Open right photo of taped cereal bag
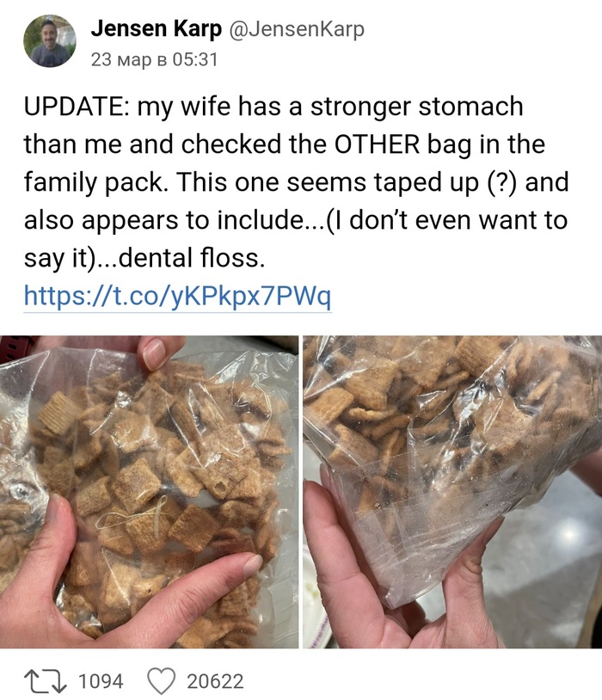The width and height of the screenshot is (602, 700). tap(452, 492)
